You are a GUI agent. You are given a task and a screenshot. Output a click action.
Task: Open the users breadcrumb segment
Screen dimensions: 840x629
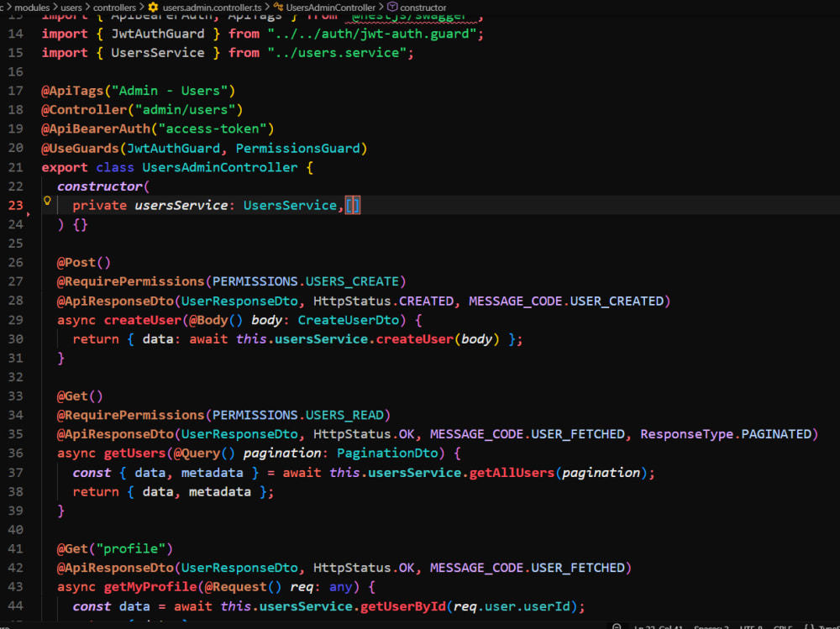tap(71, 8)
